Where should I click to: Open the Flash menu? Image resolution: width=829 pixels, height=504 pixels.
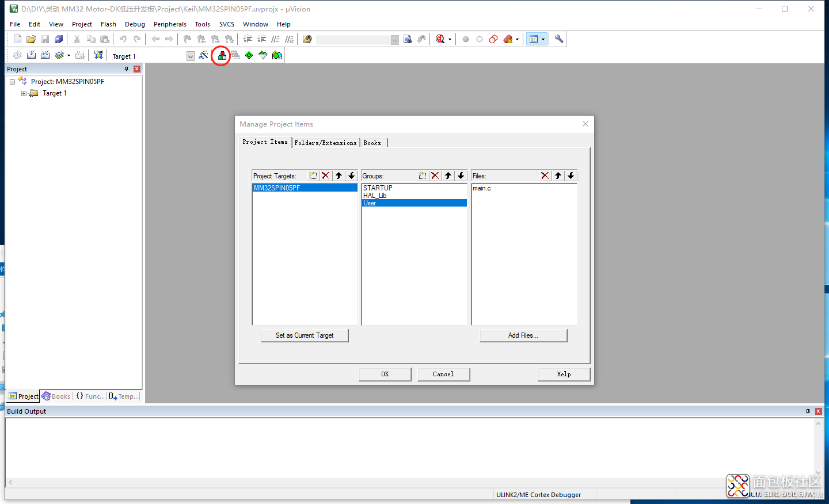(x=108, y=24)
